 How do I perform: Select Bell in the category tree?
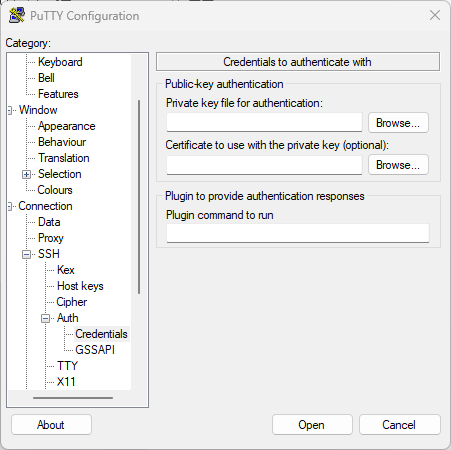[x=46, y=78]
